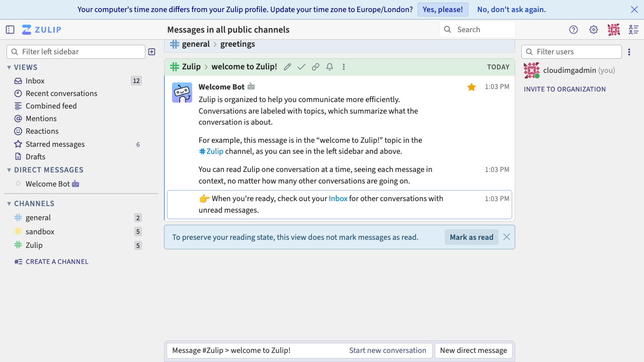Click the cloudimgadmin avatar in user list
This screenshot has height=362, width=644.
pos(531,70)
